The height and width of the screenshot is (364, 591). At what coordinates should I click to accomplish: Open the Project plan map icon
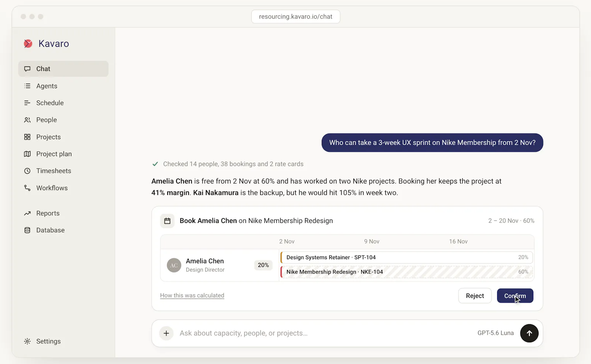[27, 154]
